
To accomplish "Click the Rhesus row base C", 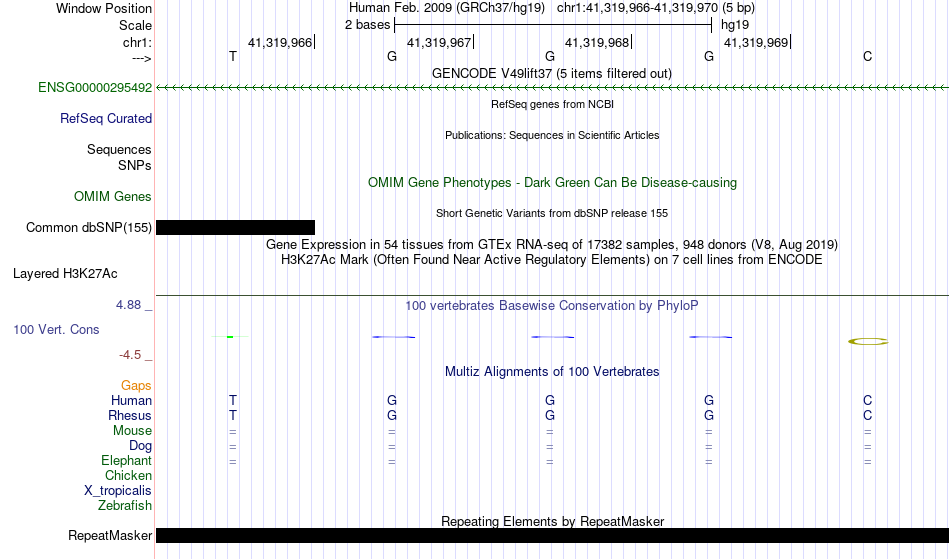I will point(868,415).
